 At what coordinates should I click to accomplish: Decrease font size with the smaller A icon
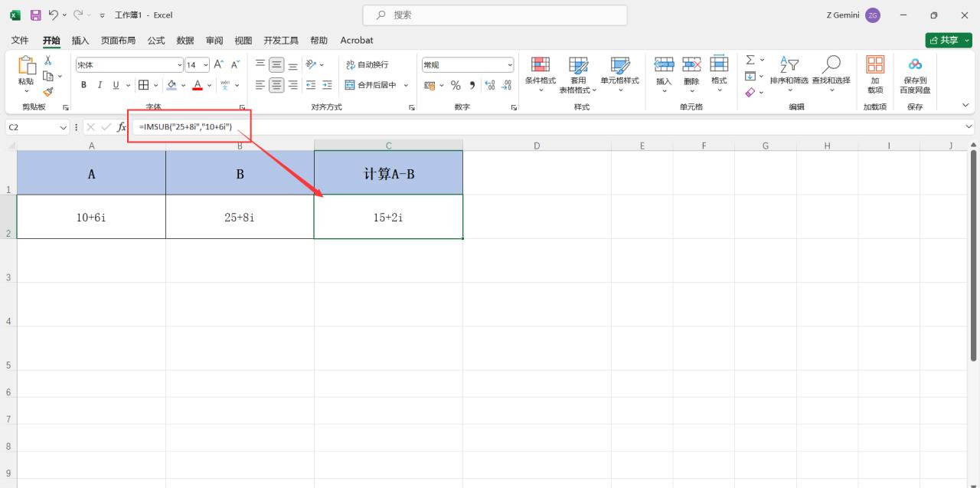(235, 65)
